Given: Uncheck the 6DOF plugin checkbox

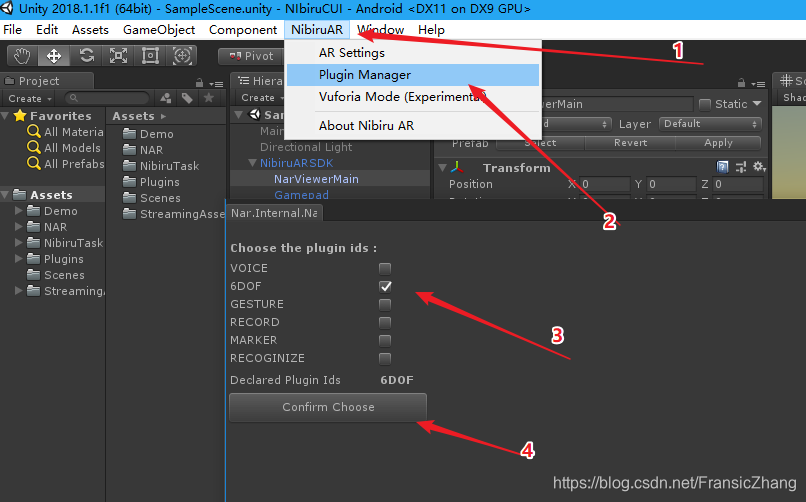Looking at the screenshot, I should (x=384, y=286).
